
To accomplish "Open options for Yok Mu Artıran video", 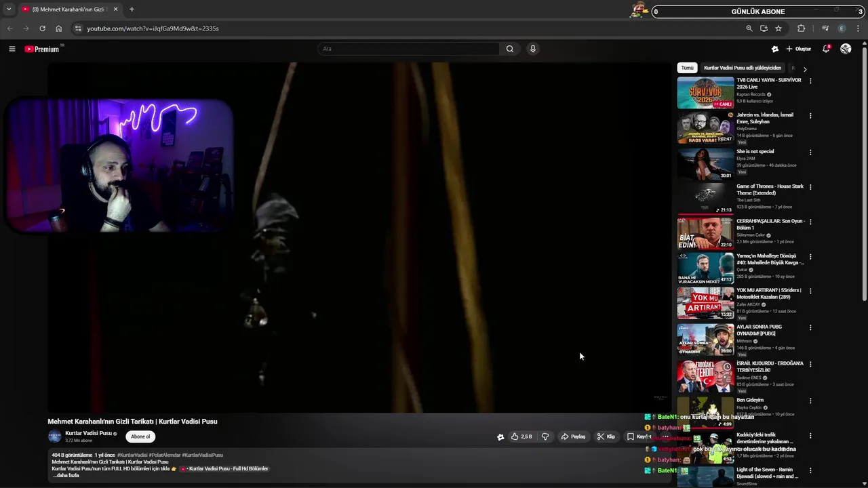I will coord(810,291).
